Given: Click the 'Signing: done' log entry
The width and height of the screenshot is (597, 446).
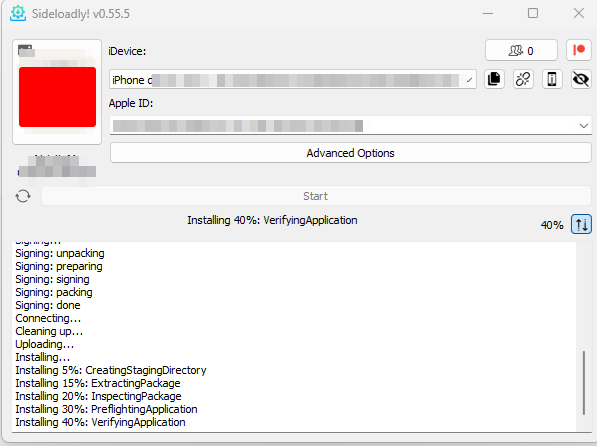Looking at the screenshot, I should coord(48,305).
